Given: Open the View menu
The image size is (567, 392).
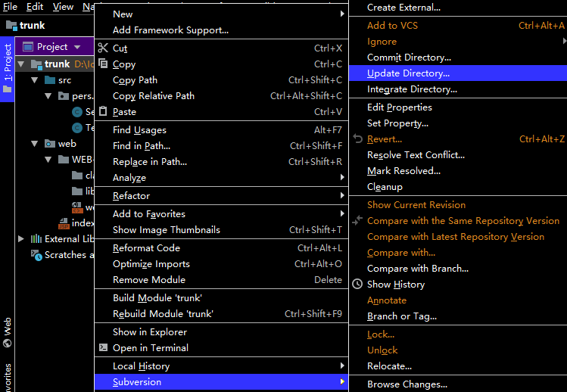Looking at the screenshot, I should point(63,7).
